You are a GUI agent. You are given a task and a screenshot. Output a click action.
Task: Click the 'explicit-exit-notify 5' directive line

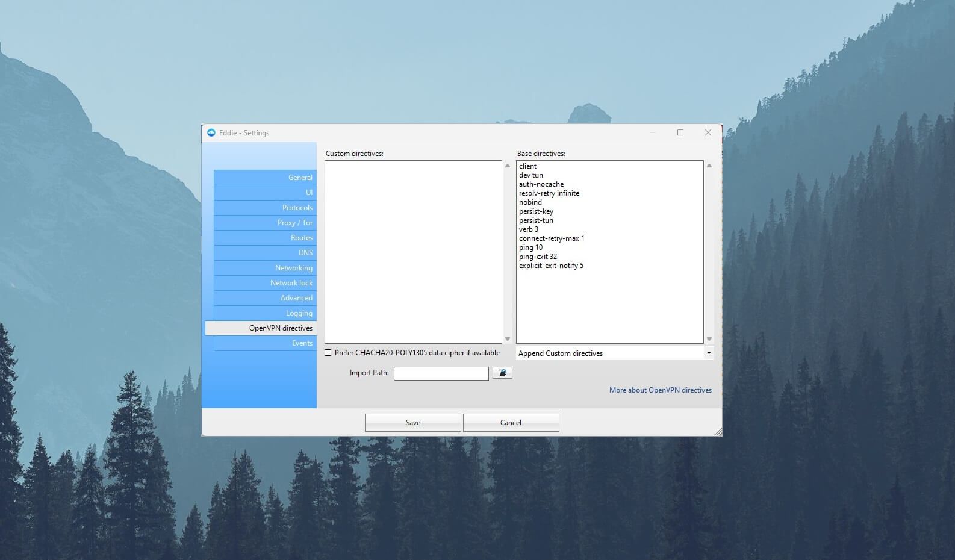[x=552, y=266]
